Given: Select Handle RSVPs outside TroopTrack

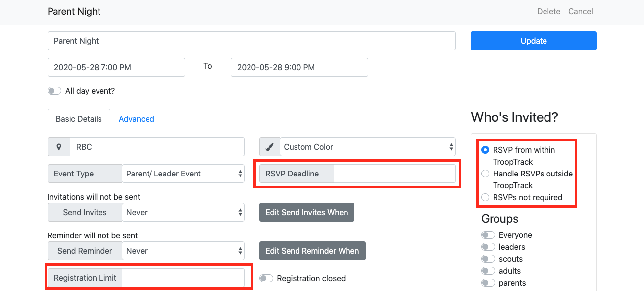Looking at the screenshot, I should point(485,174).
